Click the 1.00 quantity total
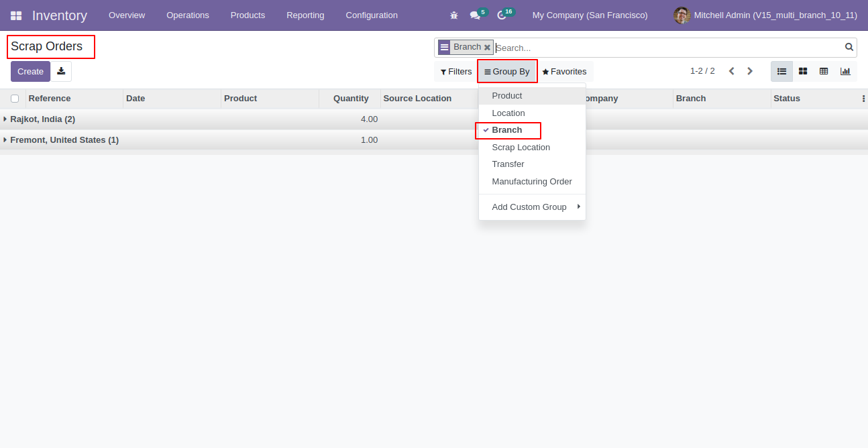Screen dimensions: 868x448 pyautogui.click(x=369, y=140)
